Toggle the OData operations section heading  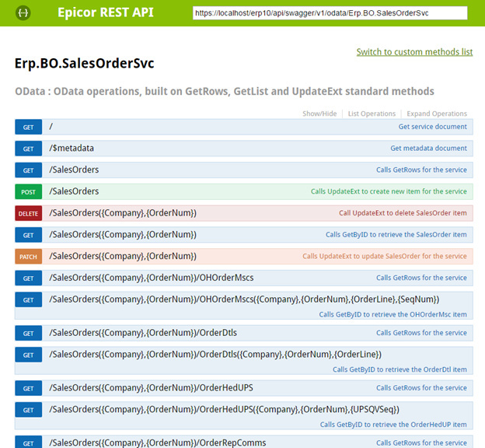coord(225,91)
